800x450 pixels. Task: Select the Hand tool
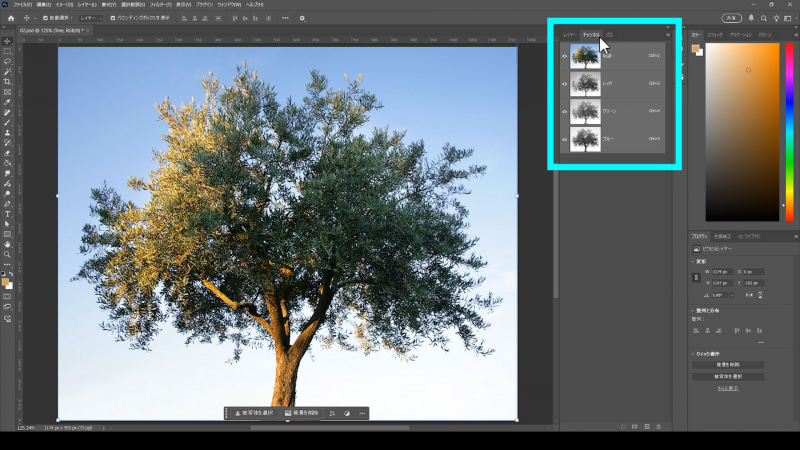click(7, 245)
